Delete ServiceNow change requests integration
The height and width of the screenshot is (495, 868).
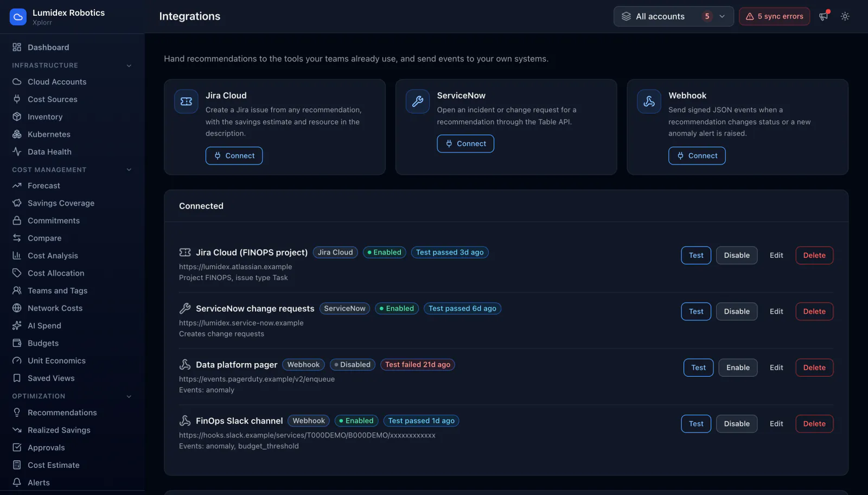click(x=814, y=312)
